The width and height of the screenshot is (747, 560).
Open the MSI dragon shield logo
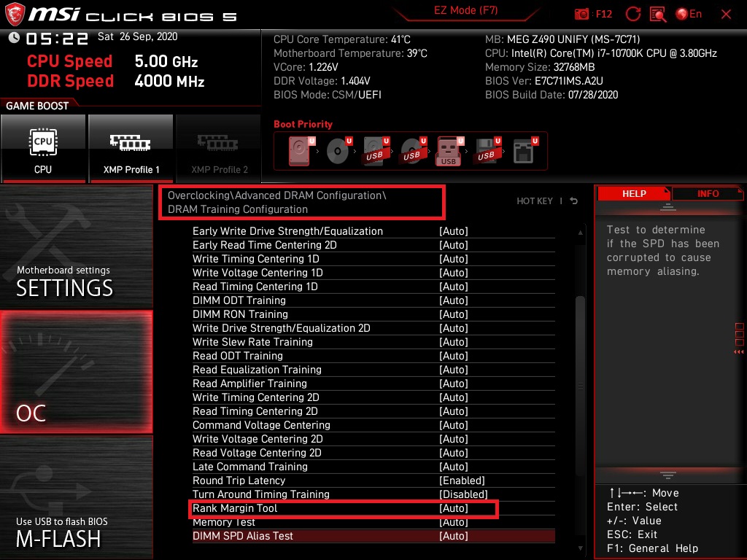pyautogui.click(x=14, y=15)
